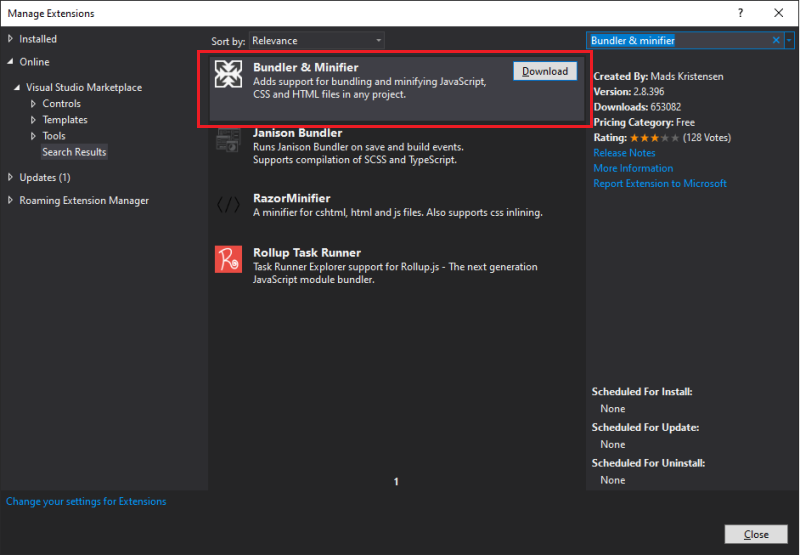Close the dialog with title bar X
This screenshot has height=555, width=800.
point(778,13)
